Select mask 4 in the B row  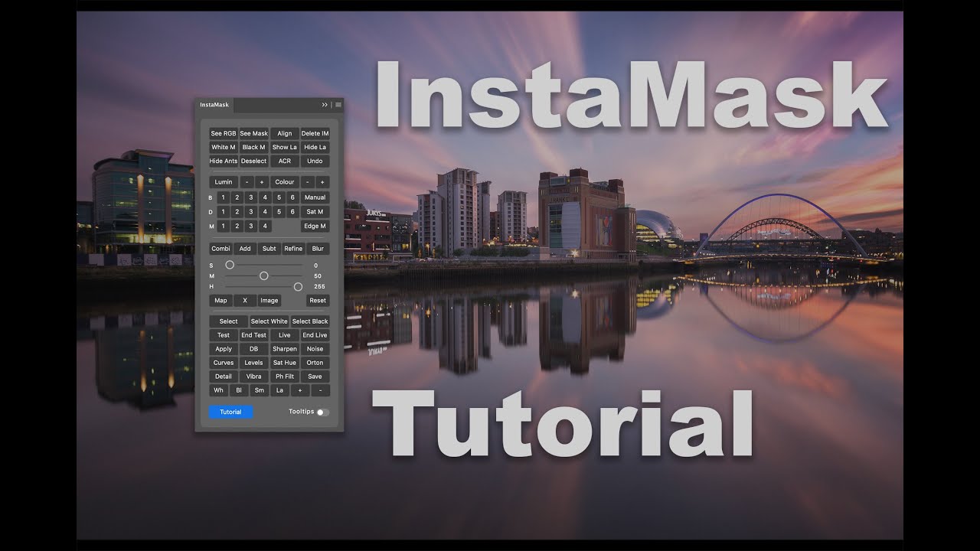(x=265, y=197)
